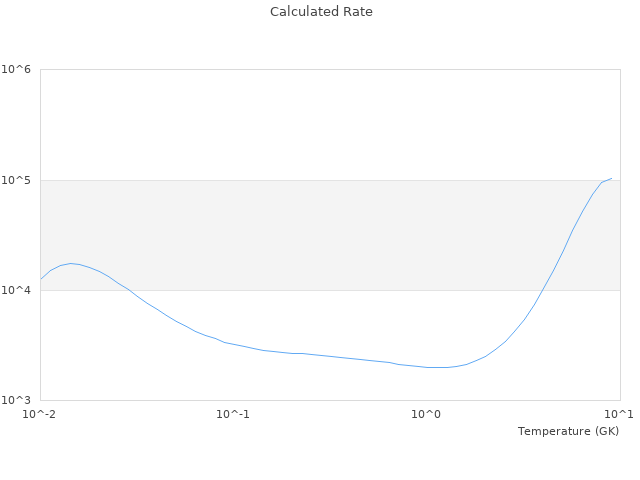
Task: Click the rate curve's lowest point near 10^0
Action: pyautogui.click(x=437, y=367)
